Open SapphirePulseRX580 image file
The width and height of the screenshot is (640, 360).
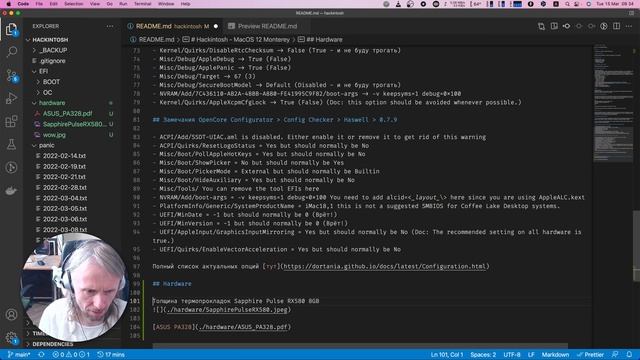[74, 124]
